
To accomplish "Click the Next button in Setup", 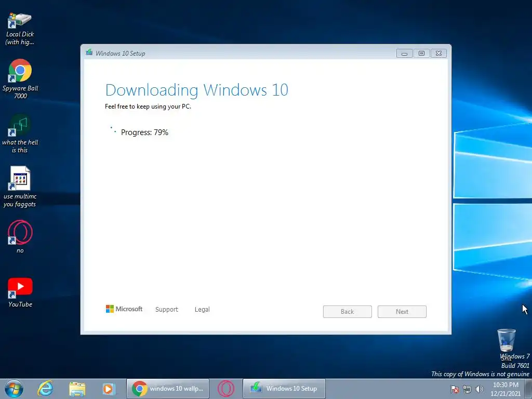I will [402, 312].
